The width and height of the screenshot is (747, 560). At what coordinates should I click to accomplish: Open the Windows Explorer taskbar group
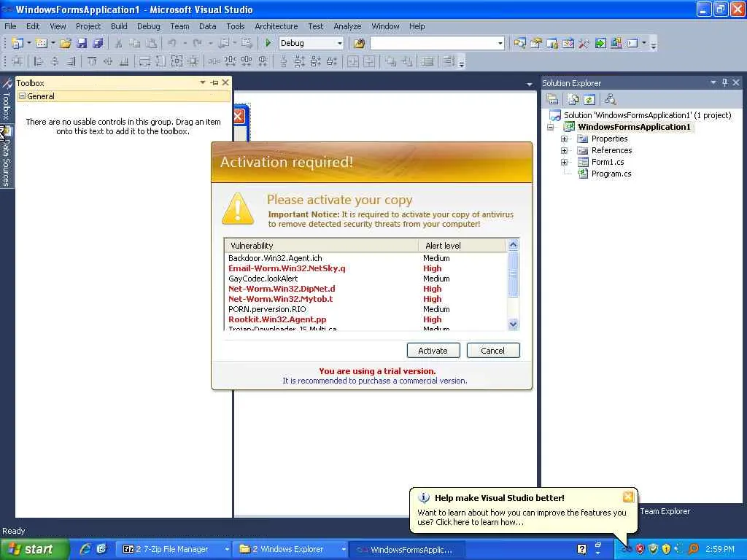point(290,549)
